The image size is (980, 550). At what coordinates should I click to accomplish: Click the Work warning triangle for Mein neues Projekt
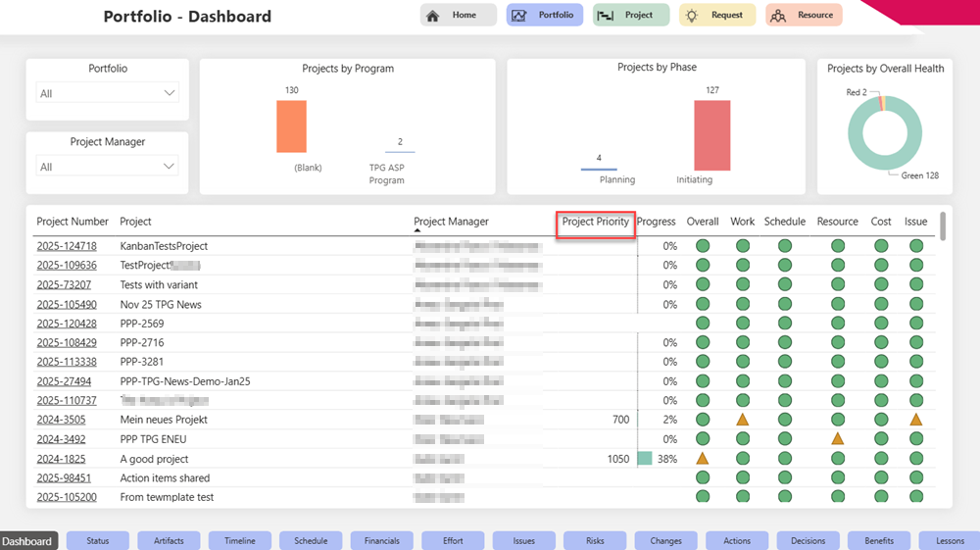(743, 420)
